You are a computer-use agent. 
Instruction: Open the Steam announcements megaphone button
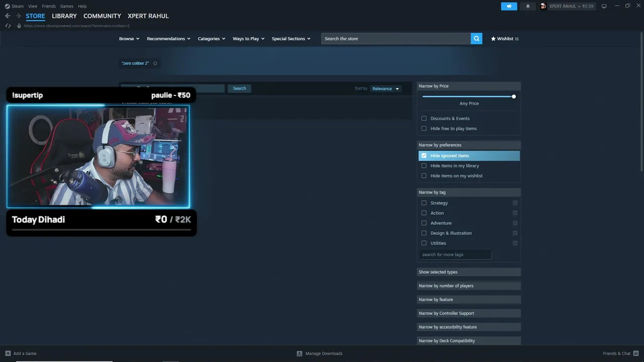[x=509, y=6]
